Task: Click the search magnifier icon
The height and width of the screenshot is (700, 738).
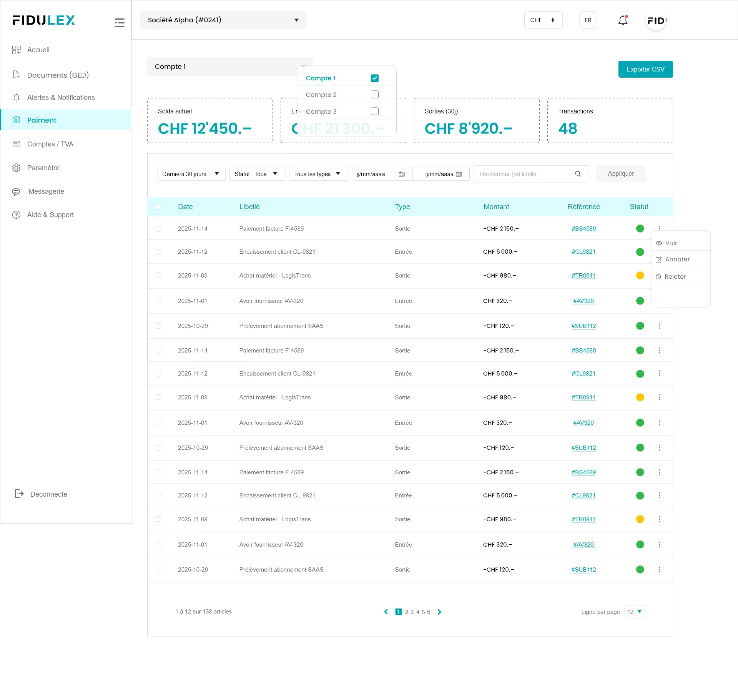Action: [578, 174]
